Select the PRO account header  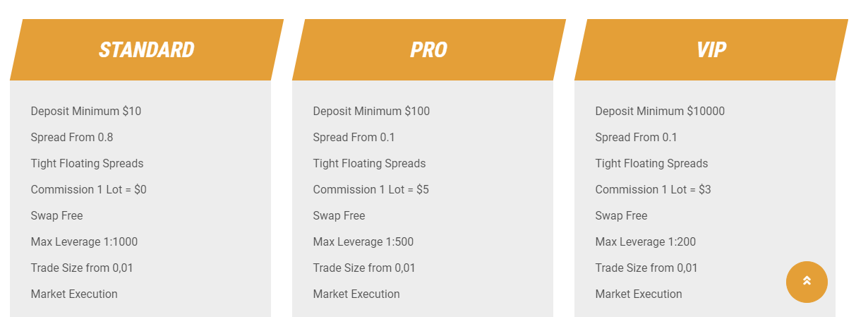pos(429,49)
